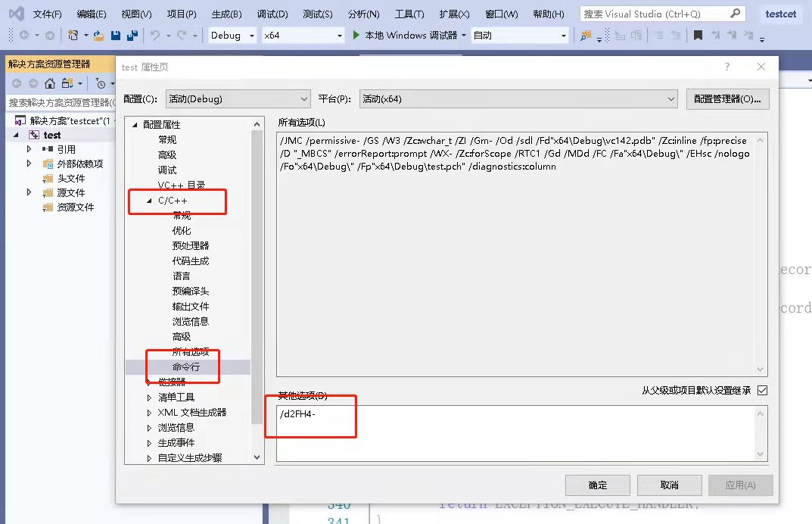Click the Find in Files toolbar icon
This screenshot has width=812, height=524.
click(585, 36)
